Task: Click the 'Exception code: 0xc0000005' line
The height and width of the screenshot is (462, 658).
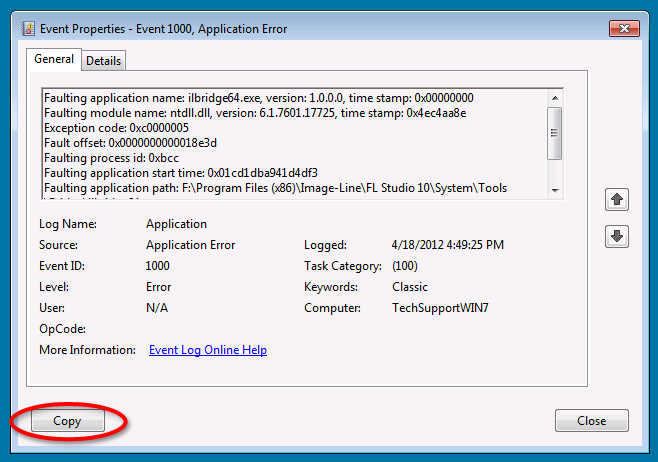Action: pyautogui.click(x=116, y=128)
